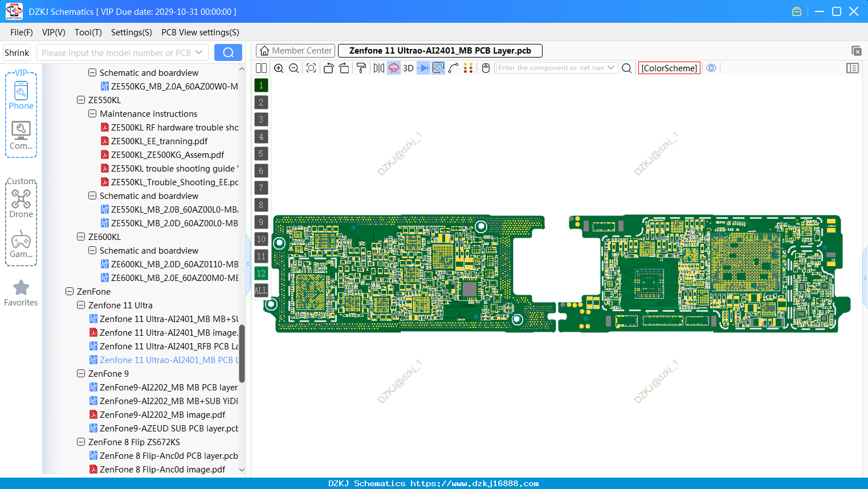The image size is (868, 489).
Task: Open the model number dropdown arrow
Action: click(199, 52)
